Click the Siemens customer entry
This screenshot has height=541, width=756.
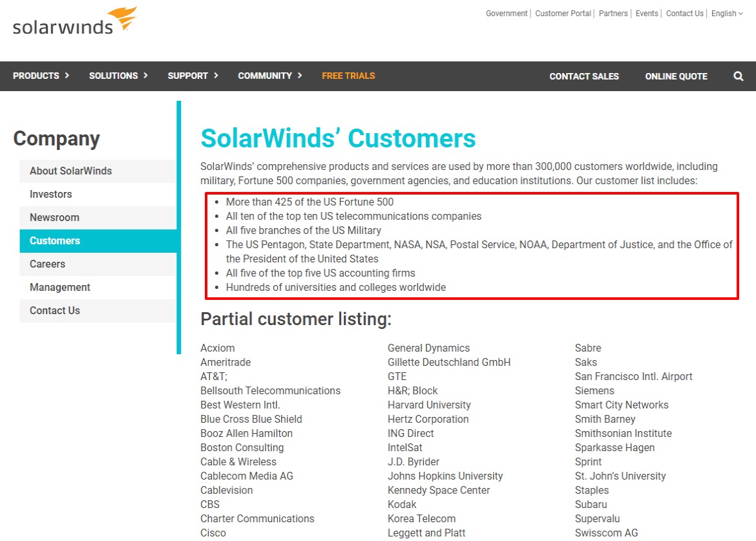point(594,390)
